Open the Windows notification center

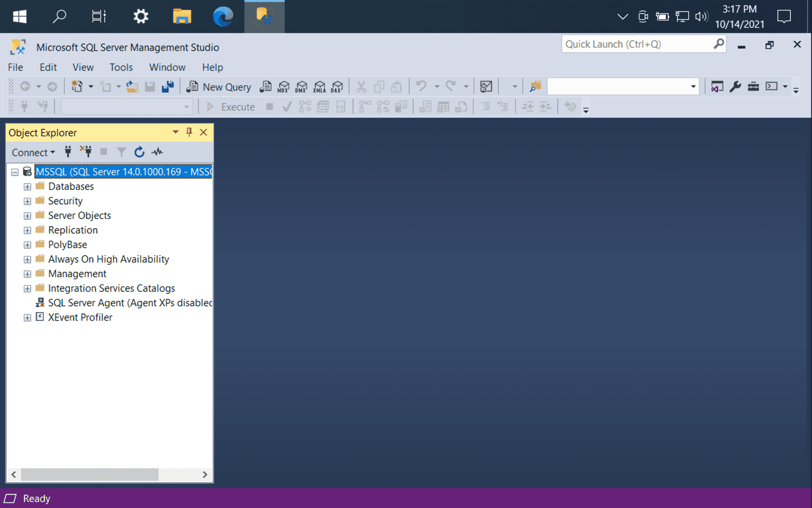coord(784,16)
